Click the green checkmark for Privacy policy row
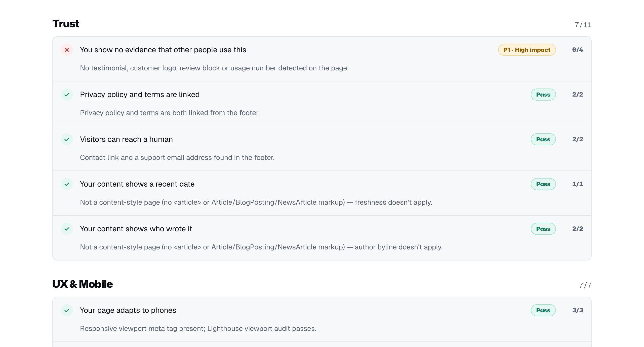This screenshot has height=347, width=644. point(67,95)
